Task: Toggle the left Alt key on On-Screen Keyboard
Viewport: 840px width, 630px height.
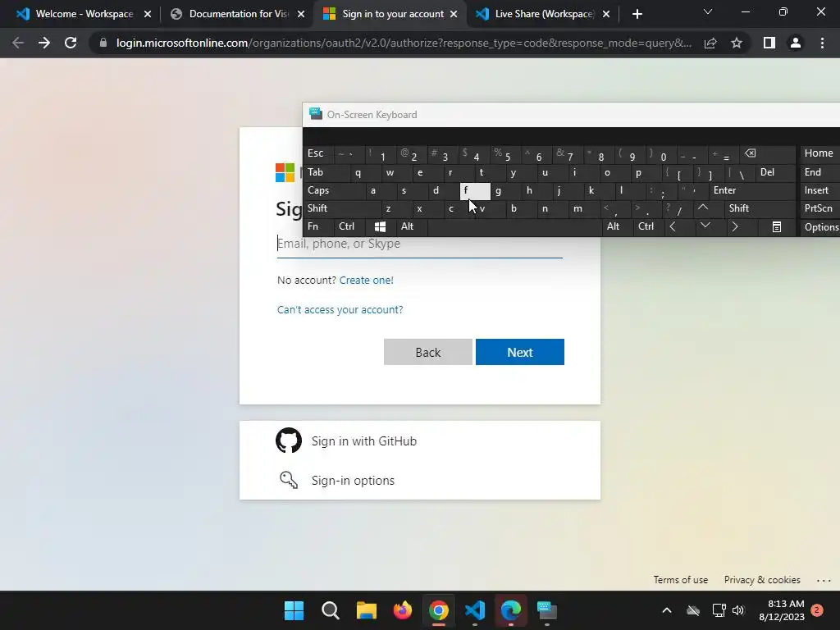Action: [412, 226]
